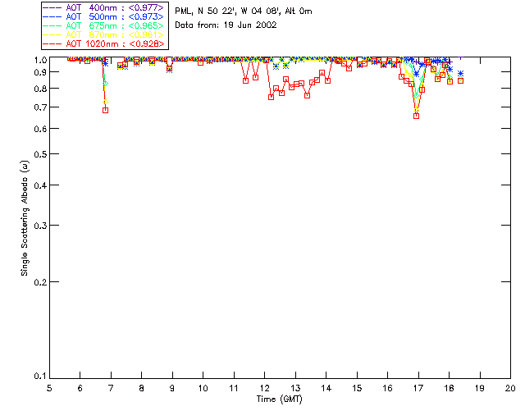Click the <0.928> mean value in legend

(x=146, y=43)
